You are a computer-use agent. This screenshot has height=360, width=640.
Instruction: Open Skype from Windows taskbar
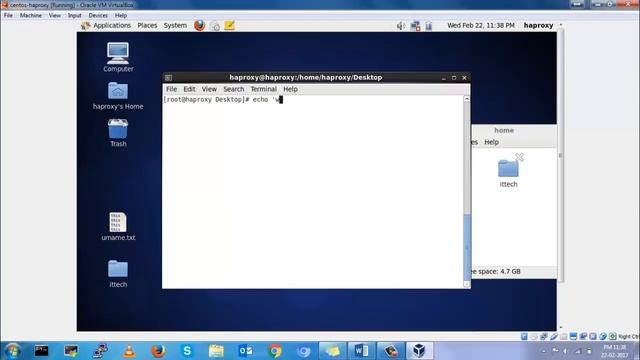pos(187,351)
